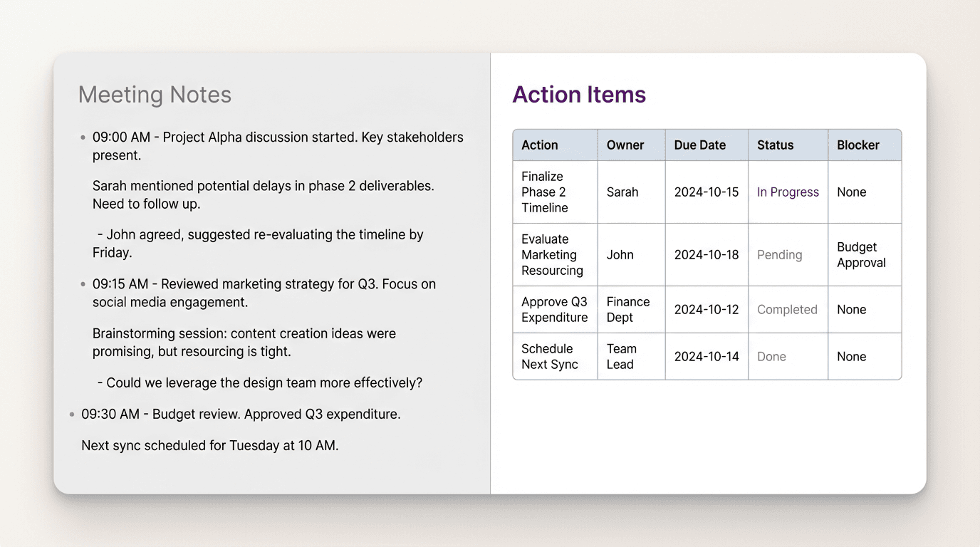Select the Action Items heading
Viewport: 980px width, 547px height.
[579, 94]
